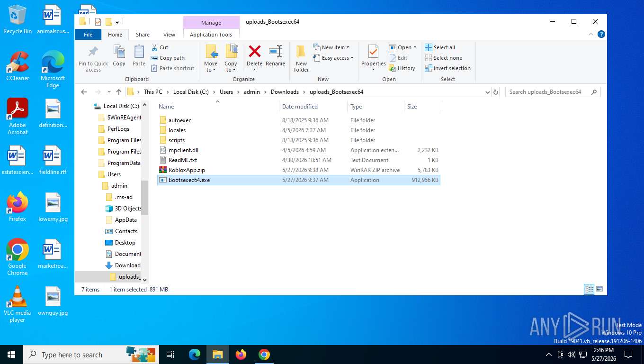Switch to the View ribbon tab
The width and height of the screenshot is (644, 364).
point(169,34)
